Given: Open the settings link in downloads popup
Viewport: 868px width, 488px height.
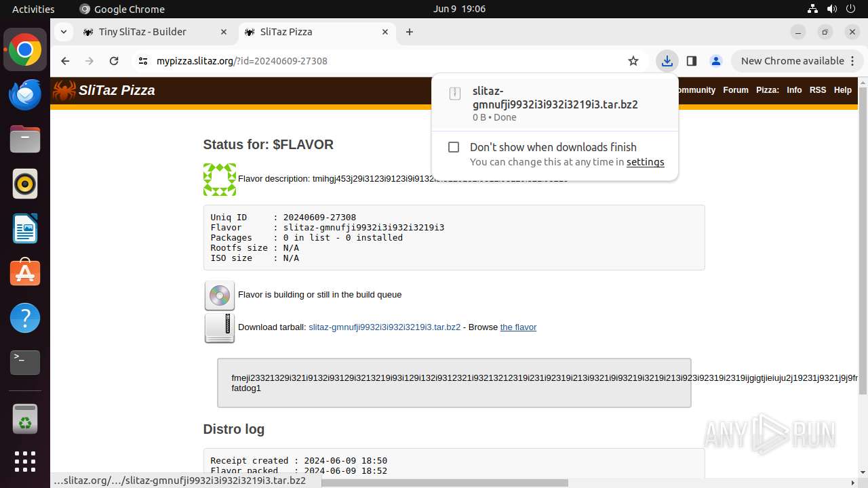Looking at the screenshot, I should point(645,162).
